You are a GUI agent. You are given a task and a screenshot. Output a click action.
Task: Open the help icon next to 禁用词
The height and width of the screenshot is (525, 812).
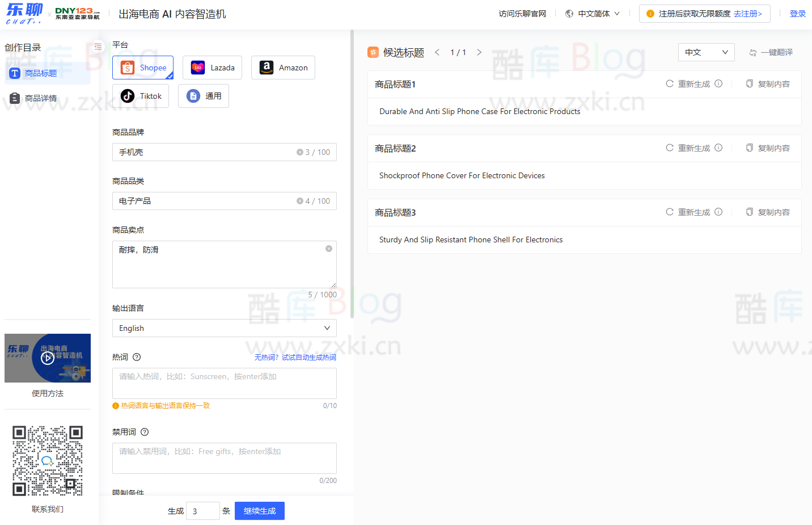(x=144, y=432)
